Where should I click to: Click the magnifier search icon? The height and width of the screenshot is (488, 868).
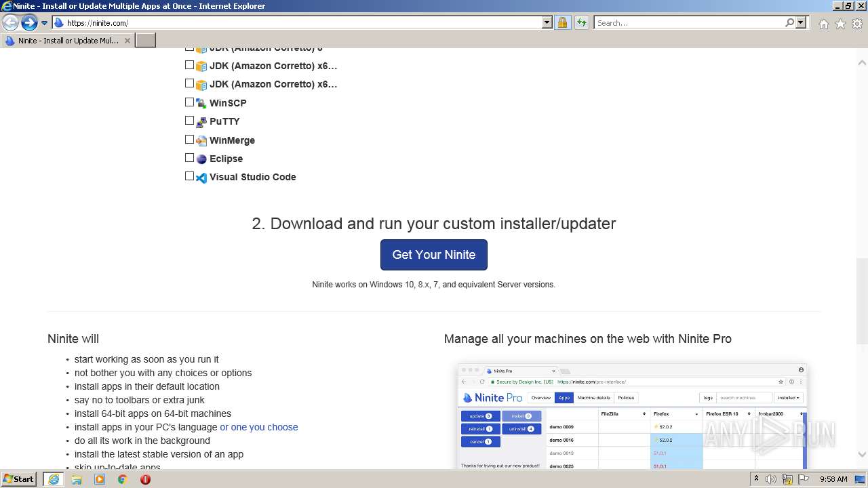789,23
